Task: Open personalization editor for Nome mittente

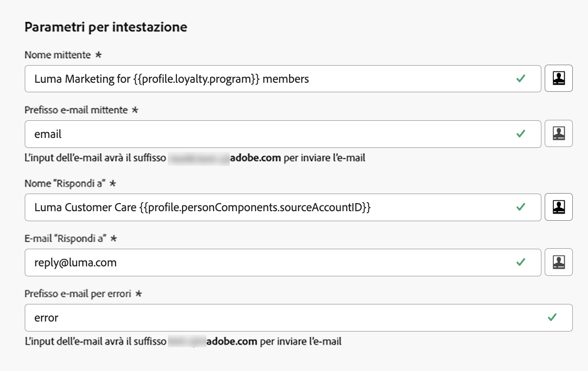Action: pos(559,78)
